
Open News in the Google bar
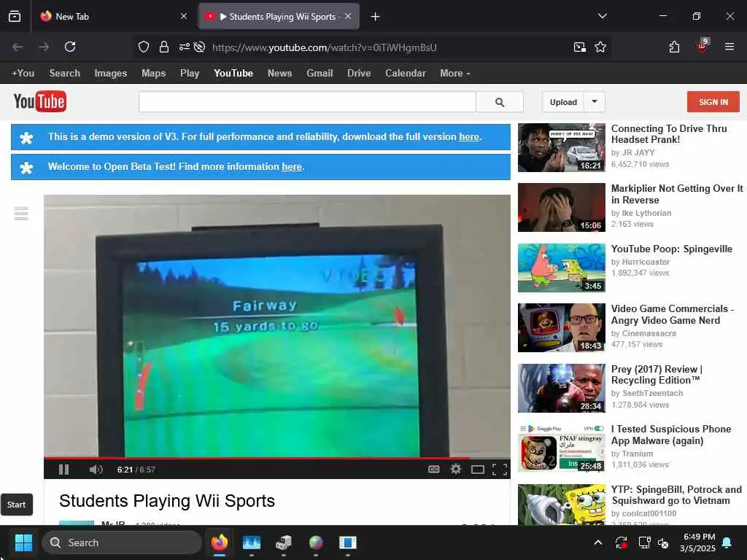pyautogui.click(x=279, y=74)
